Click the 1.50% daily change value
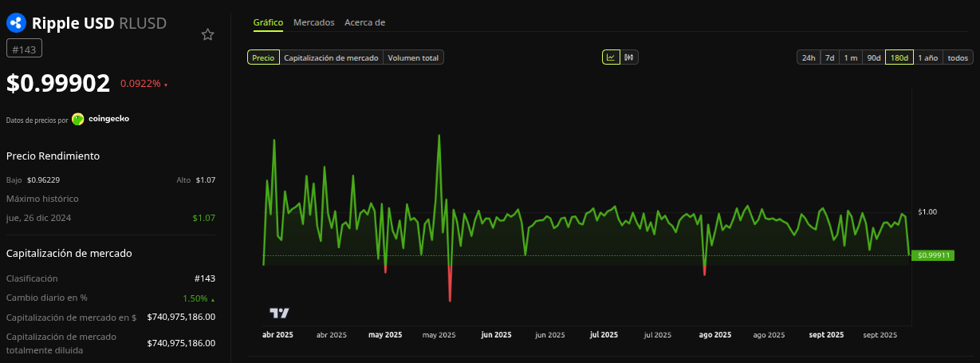 pyautogui.click(x=195, y=298)
